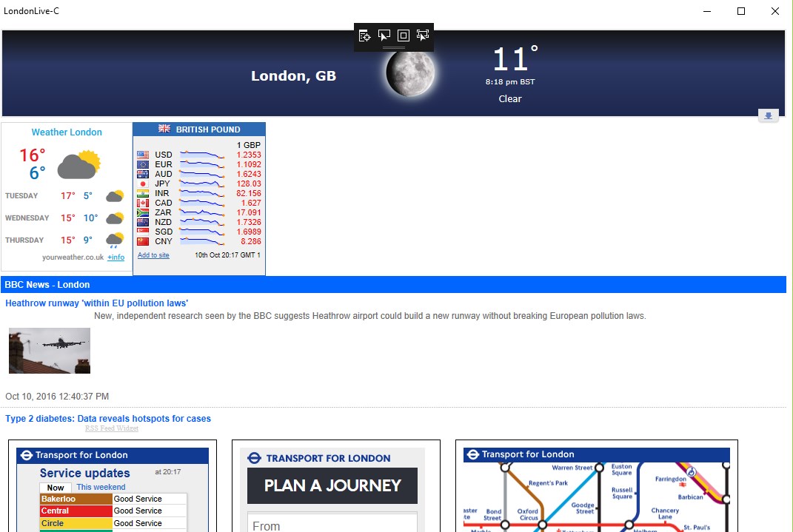Click the moon image in the London banner
The width and height of the screenshot is (793, 532).
click(x=410, y=73)
